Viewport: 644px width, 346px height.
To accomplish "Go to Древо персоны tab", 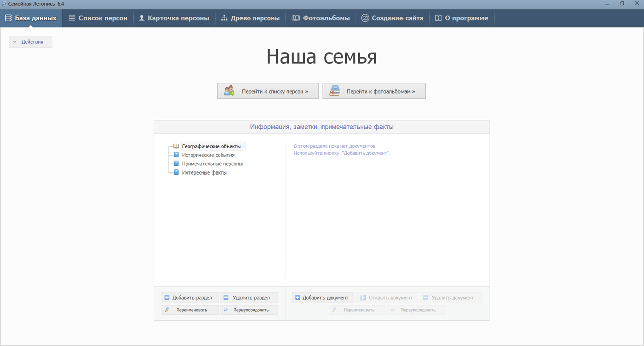I will click(x=251, y=18).
